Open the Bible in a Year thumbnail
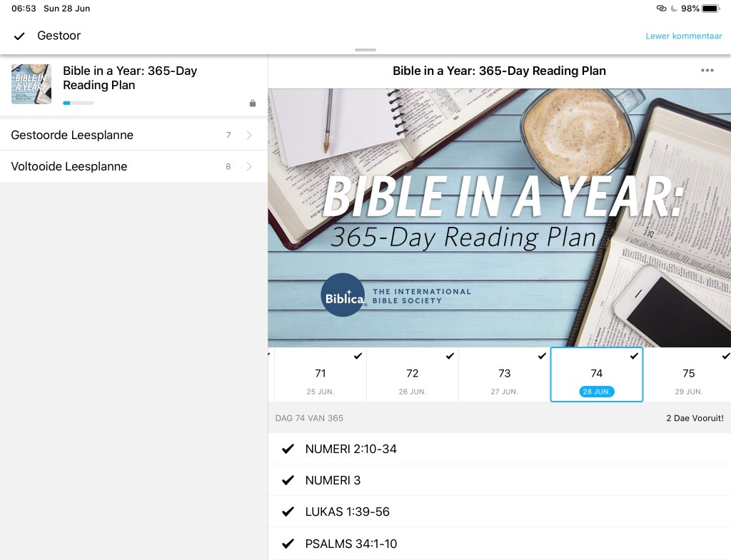This screenshot has width=731, height=560. pos(31,84)
